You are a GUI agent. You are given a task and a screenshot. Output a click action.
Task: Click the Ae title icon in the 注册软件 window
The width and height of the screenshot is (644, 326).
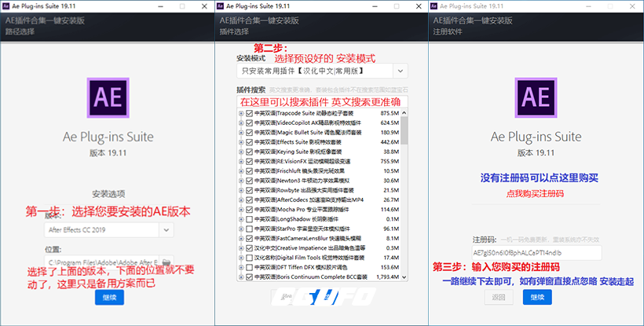434,6
